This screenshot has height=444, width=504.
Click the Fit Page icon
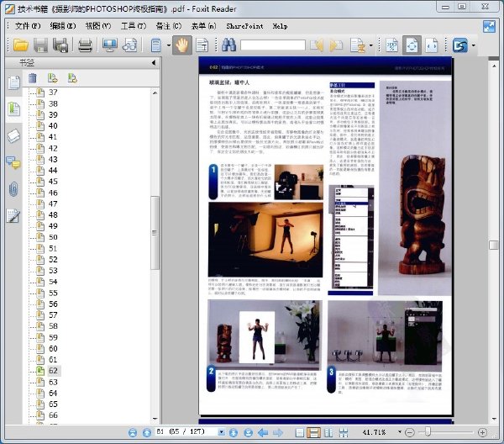pyautogui.click(x=412, y=45)
